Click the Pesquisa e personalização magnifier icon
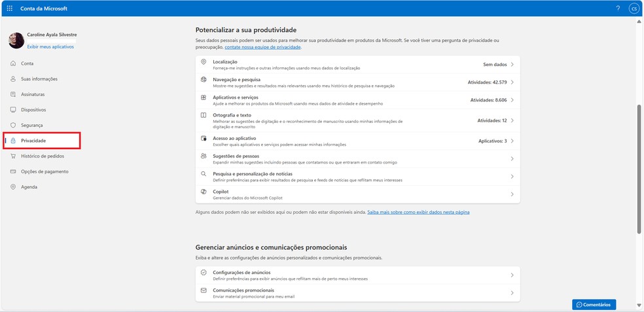 pyautogui.click(x=204, y=174)
